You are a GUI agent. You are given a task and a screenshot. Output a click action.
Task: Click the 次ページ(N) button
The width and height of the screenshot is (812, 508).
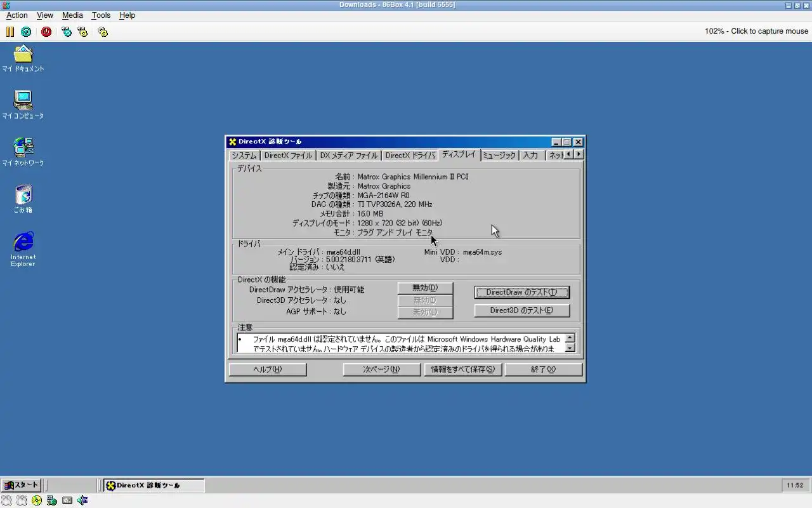click(381, 370)
